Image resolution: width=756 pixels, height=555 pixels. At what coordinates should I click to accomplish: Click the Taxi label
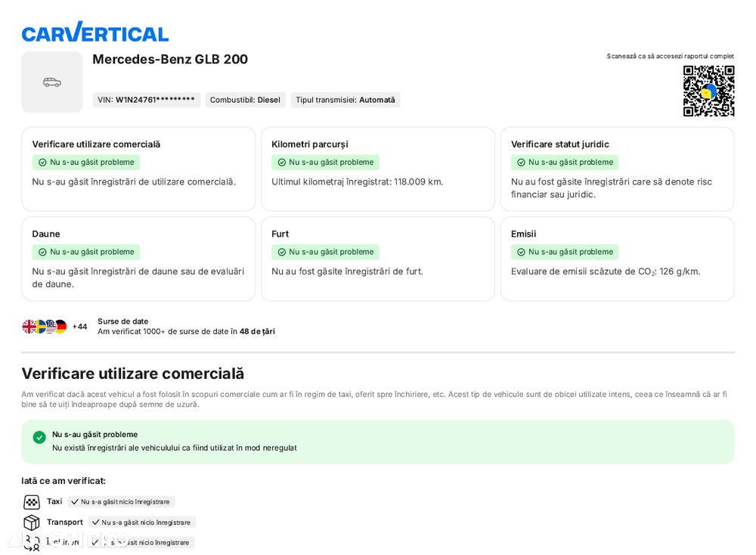pyautogui.click(x=54, y=501)
